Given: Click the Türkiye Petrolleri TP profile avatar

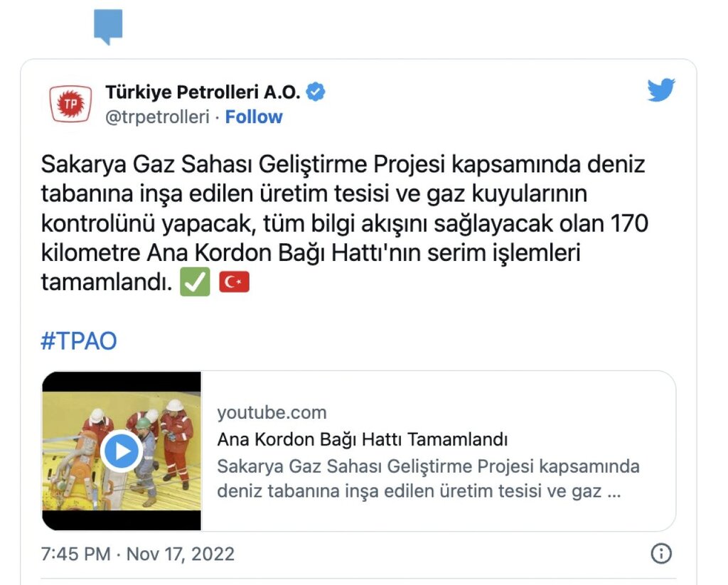Looking at the screenshot, I should point(70,104).
